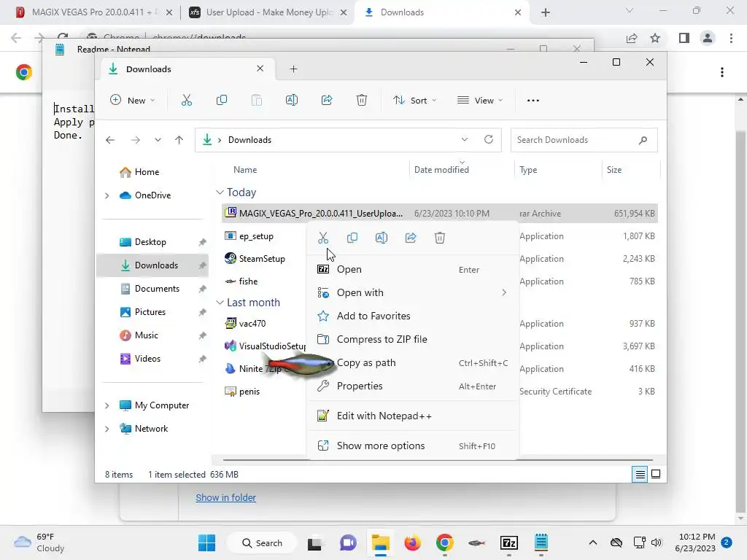The image size is (747, 560).
Task: Click taskbar Search box
Action: point(262,542)
